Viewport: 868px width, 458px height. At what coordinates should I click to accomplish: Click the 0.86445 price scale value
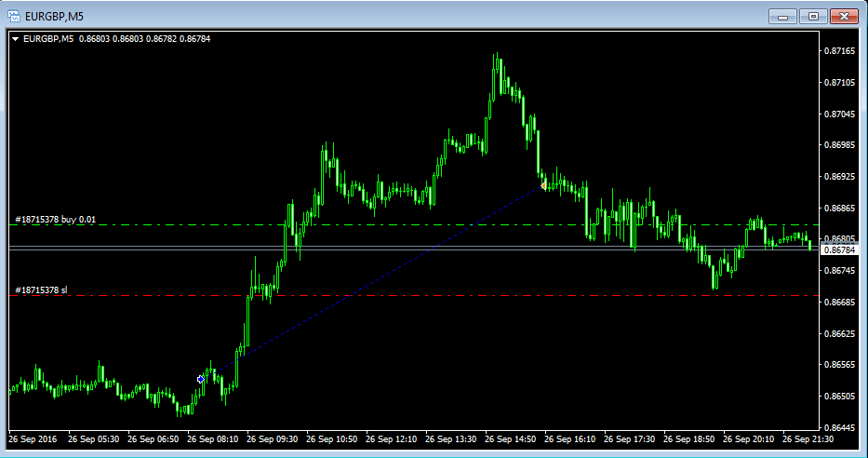(840, 428)
